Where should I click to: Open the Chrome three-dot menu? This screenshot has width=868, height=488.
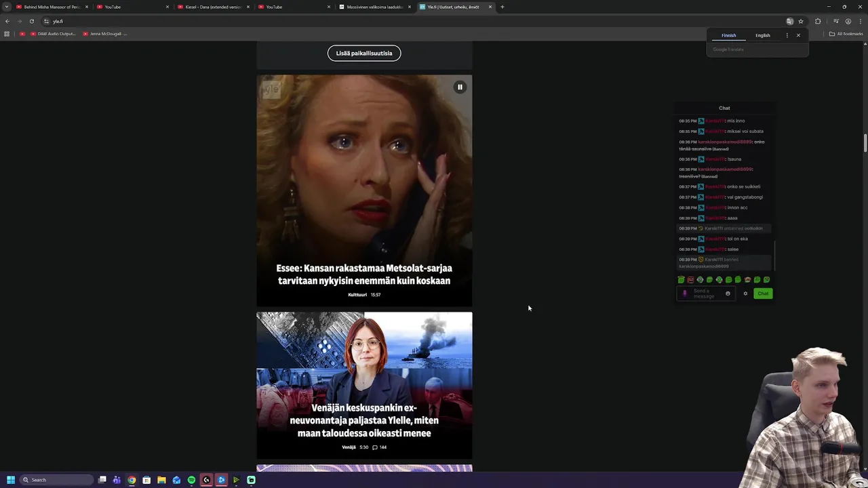pyautogui.click(x=859, y=21)
